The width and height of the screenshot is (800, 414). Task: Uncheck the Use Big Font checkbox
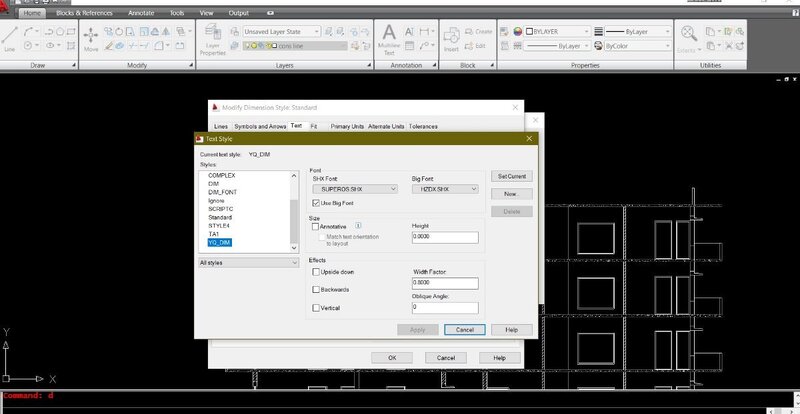click(317, 203)
